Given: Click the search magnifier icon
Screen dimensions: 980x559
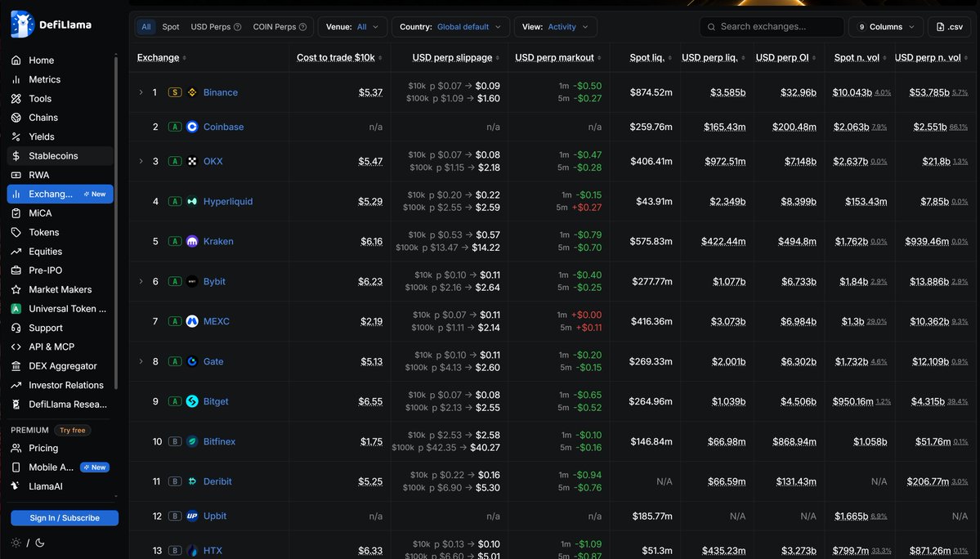Looking at the screenshot, I should (x=711, y=27).
